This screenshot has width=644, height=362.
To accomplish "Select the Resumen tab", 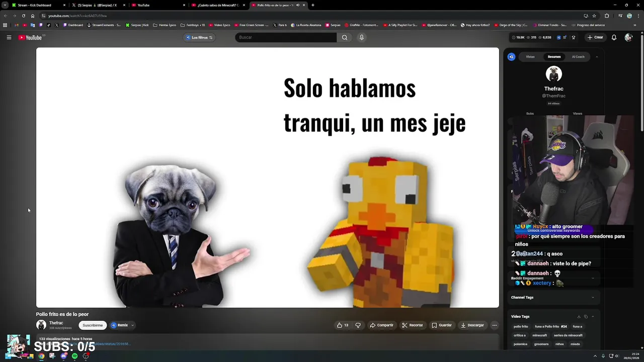I will tap(554, 57).
